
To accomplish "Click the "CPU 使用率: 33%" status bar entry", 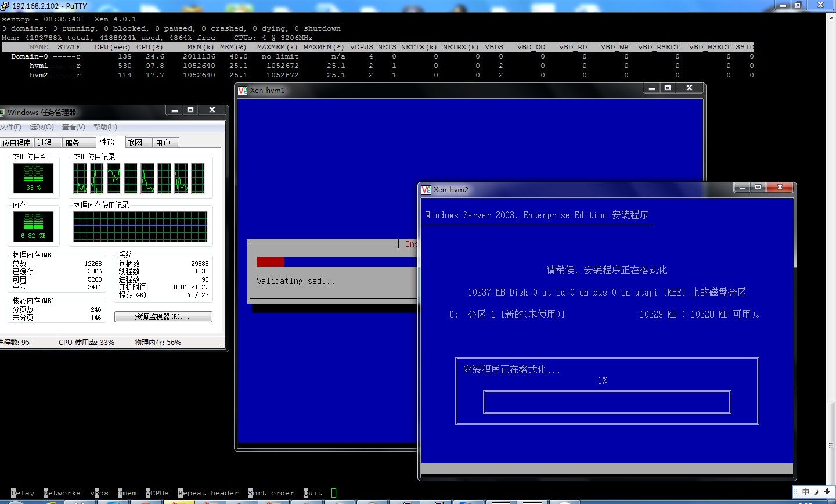I will 87,343.
